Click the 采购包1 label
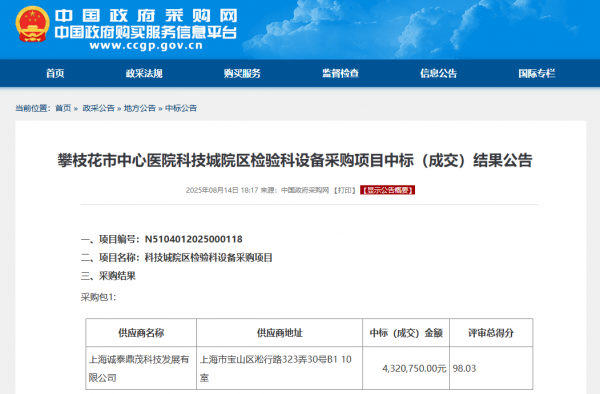This screenshot has height=394, width=600. point(98,297)
